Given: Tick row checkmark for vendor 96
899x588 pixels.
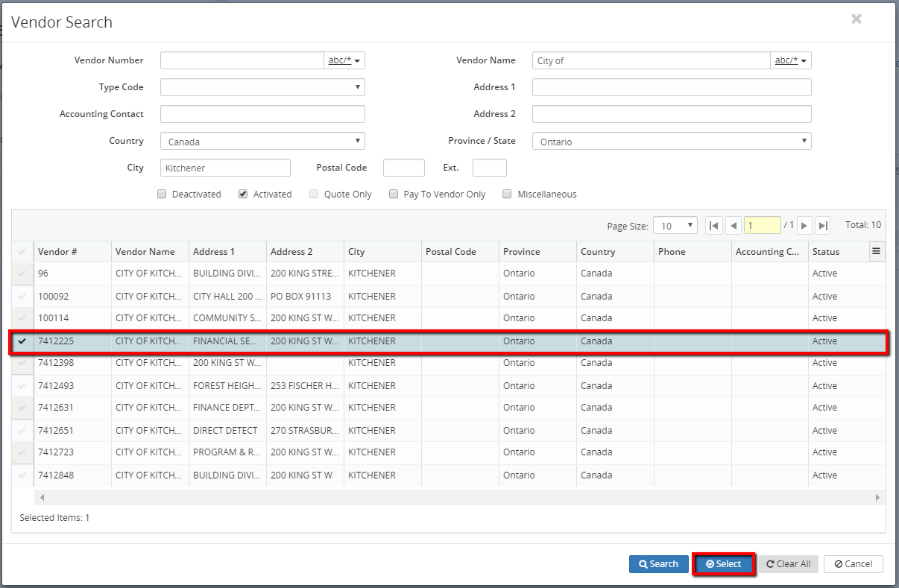Looking at the screenshot, I should (22, 274).
